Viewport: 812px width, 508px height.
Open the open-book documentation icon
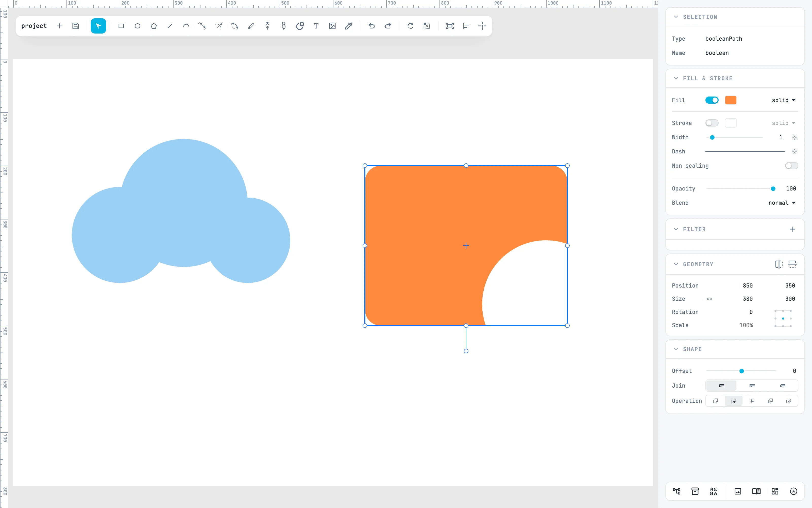(x=756, y=491)
